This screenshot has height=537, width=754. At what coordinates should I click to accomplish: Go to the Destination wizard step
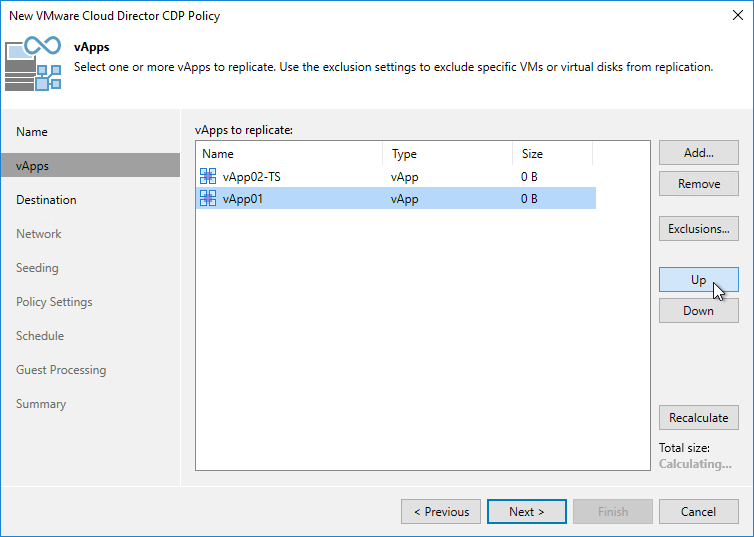pos(46,200)
